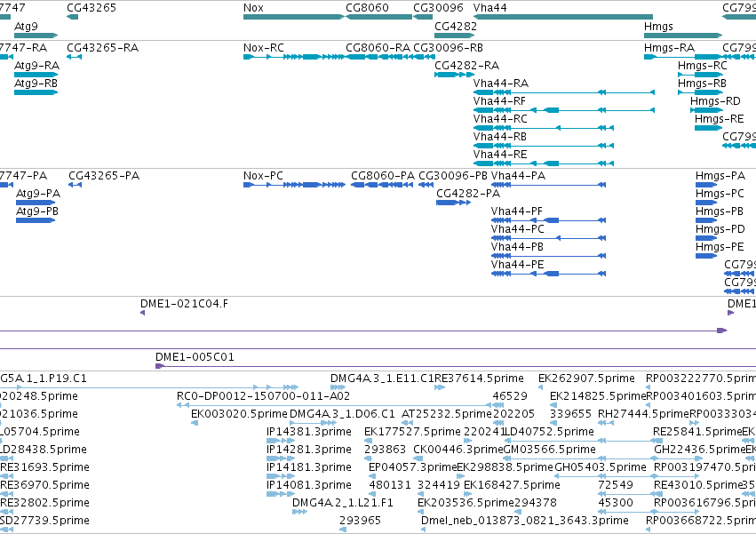Select the LD40752.5prime EST

[585, 441]
